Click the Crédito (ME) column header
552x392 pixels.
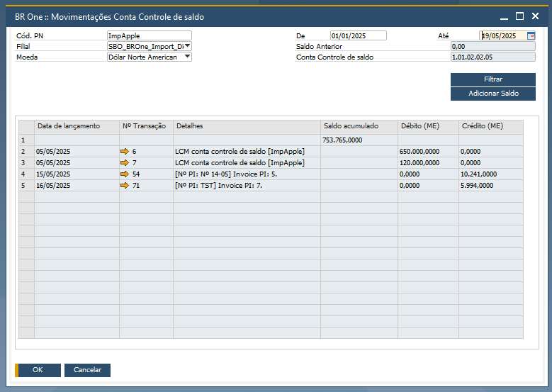tap(491, 126)
